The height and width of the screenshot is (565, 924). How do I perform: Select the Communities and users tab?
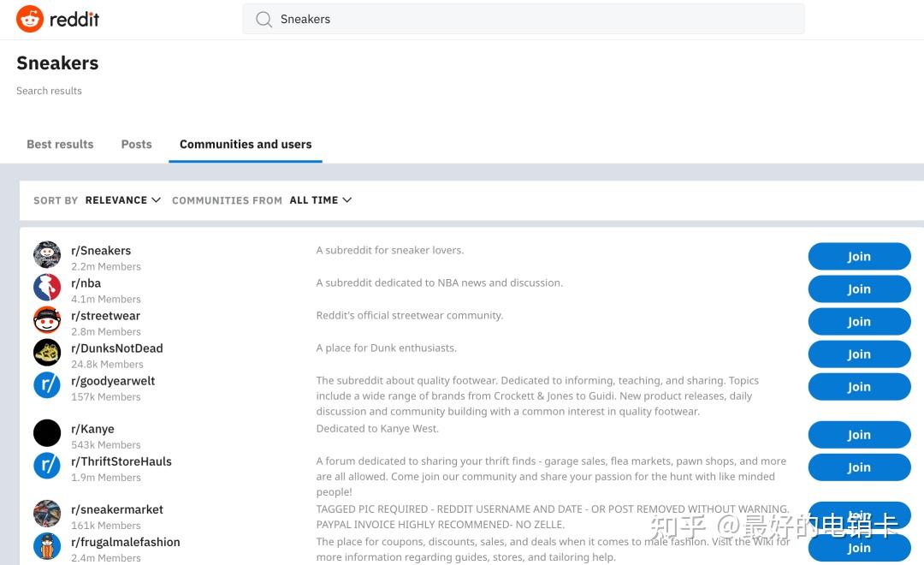pos(246,144)
